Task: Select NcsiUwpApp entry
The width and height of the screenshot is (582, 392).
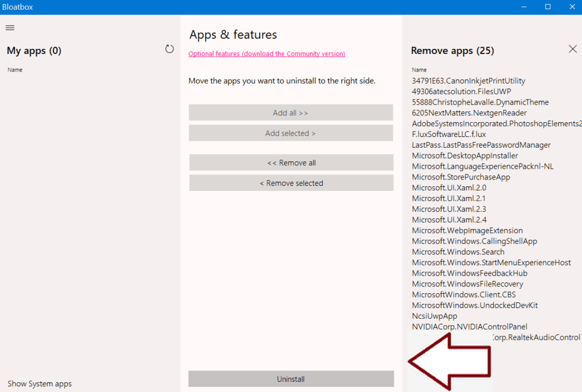Action: 435,316
